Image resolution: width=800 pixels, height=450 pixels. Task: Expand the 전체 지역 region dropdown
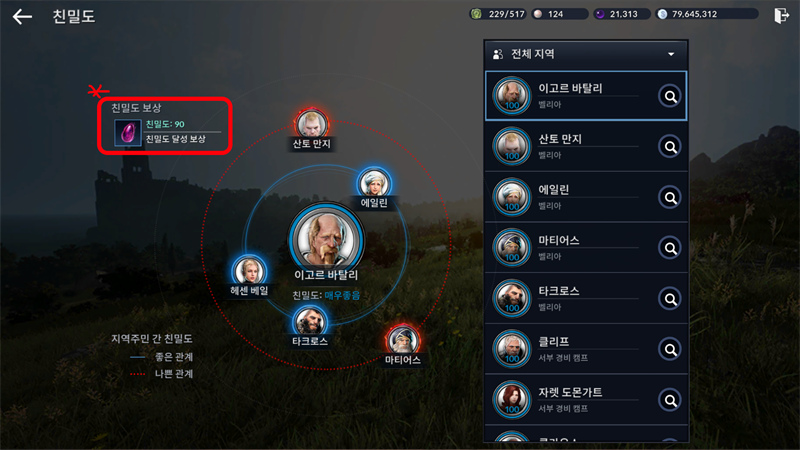pos(586,54)
